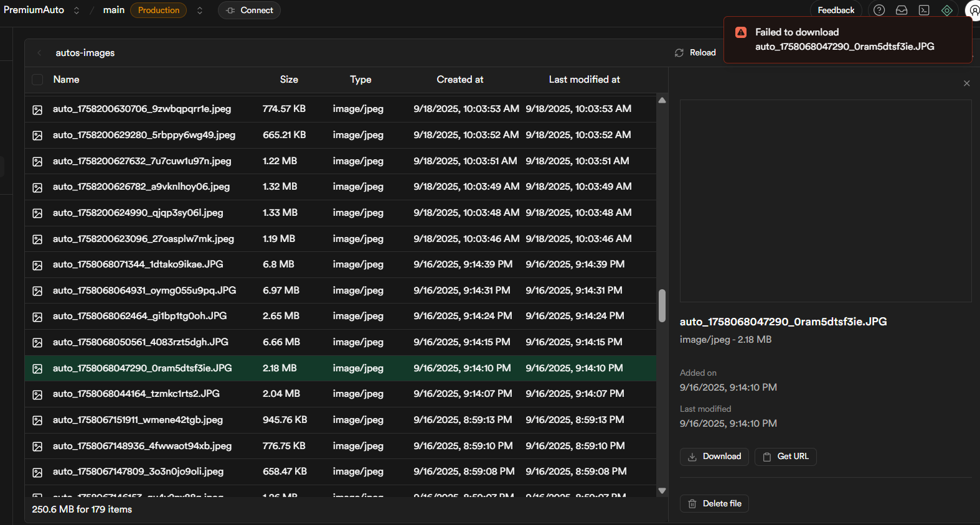Click the green diamond assistant icon
The image size is (980, 525).
(x=946, y=10)
